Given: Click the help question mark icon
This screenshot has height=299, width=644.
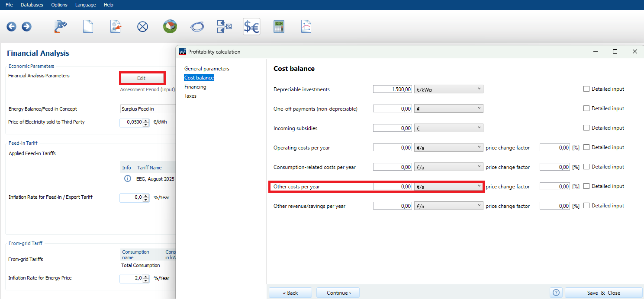Looking at the screenshot, I should [556, 293].
